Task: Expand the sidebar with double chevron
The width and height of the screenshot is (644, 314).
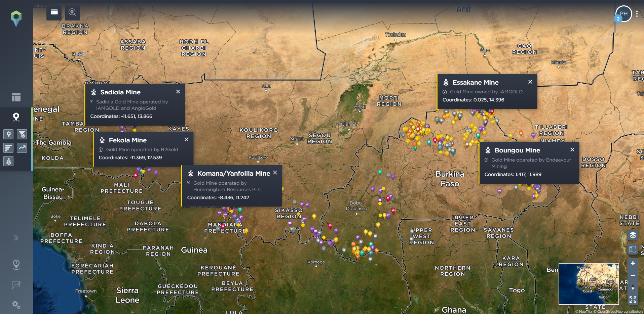Action: tap(16, 238)
